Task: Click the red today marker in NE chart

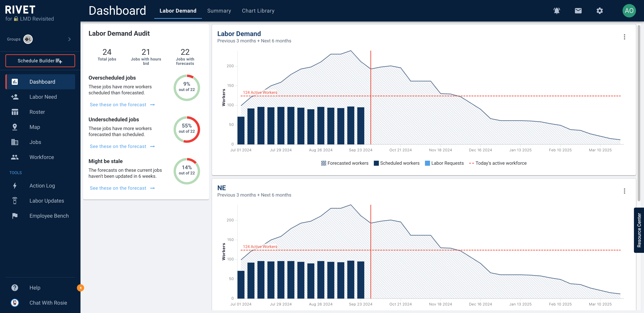Action: point(371,252)
